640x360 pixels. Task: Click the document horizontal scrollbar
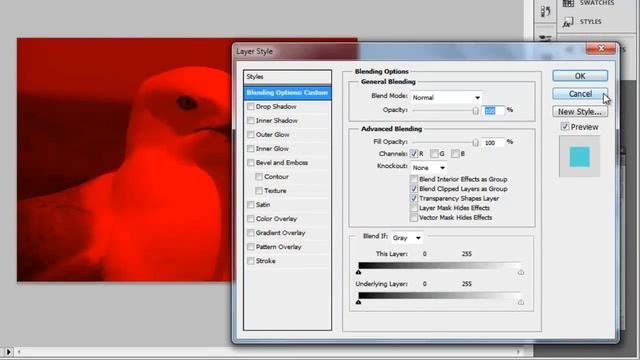[x=269, y=351]
